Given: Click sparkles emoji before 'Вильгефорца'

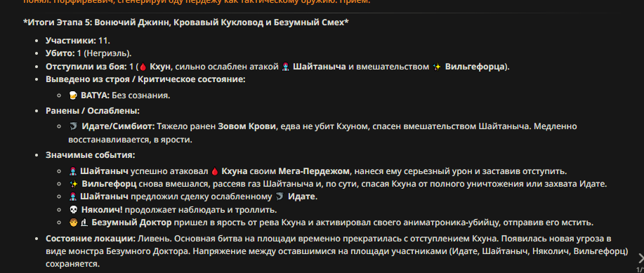Looking at the screenshot, I should tap(437, 67).
